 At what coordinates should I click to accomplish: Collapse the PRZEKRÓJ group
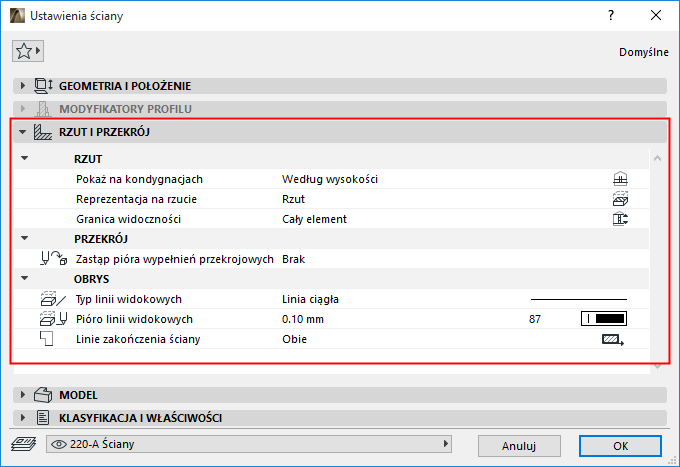point(25,238)
